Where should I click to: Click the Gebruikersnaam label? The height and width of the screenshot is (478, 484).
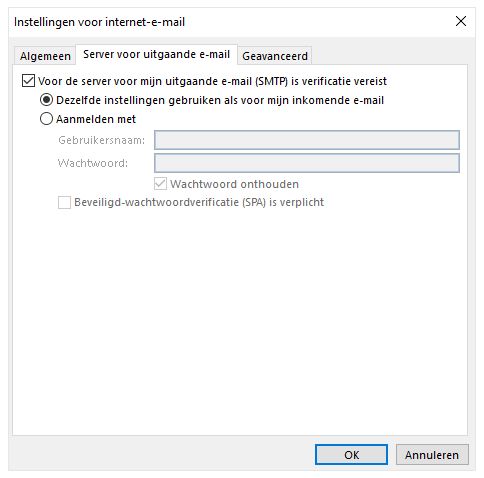click(102, 140)
